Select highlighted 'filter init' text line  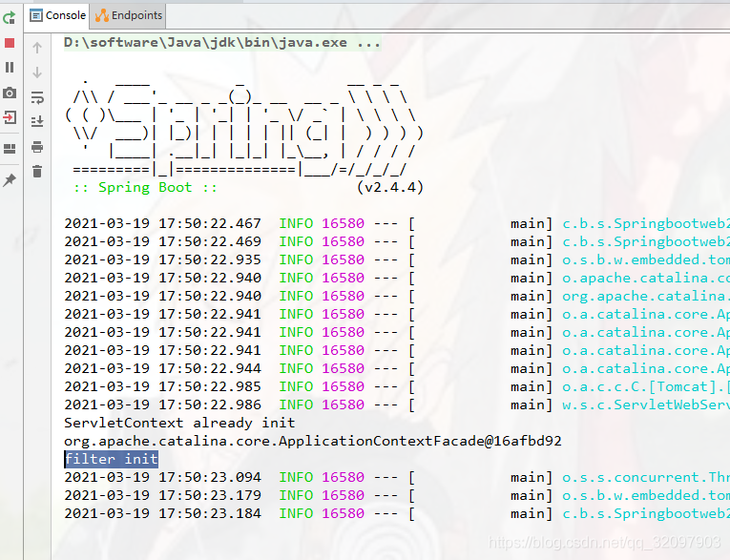(x=112, y=459)
